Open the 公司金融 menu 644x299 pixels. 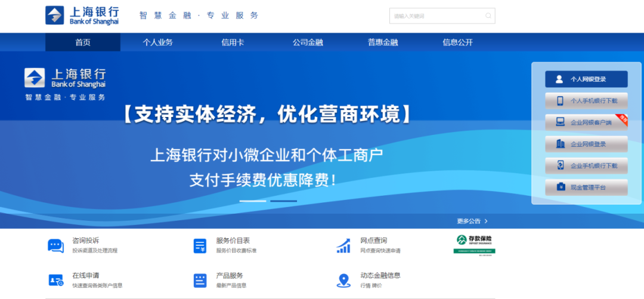[x=308, y=42]
